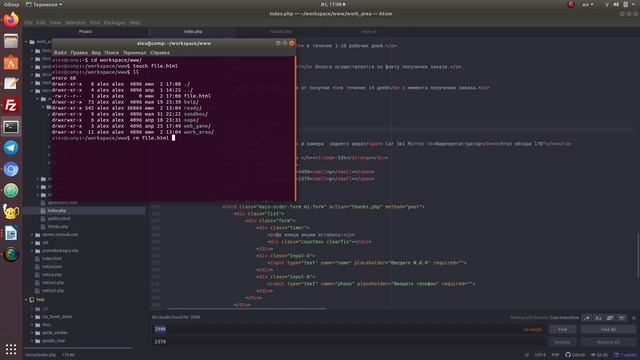Open Chromium browser from the dock
This screenshot has width=640, height=360.
[x=11, y=169]
